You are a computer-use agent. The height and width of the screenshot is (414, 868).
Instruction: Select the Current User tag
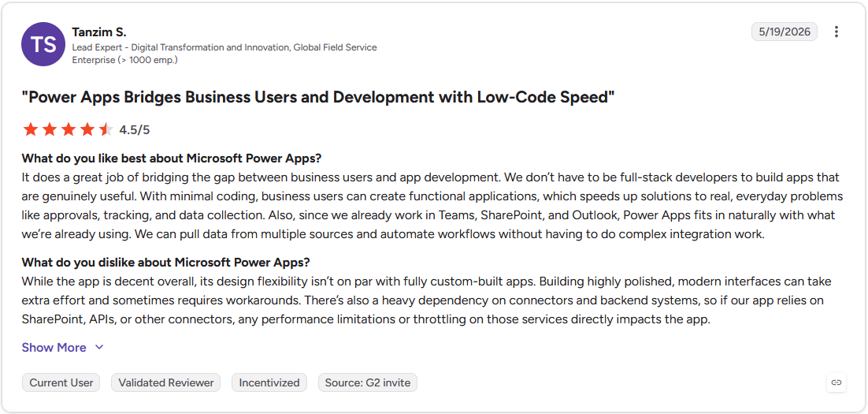click(x=61, y=382)
